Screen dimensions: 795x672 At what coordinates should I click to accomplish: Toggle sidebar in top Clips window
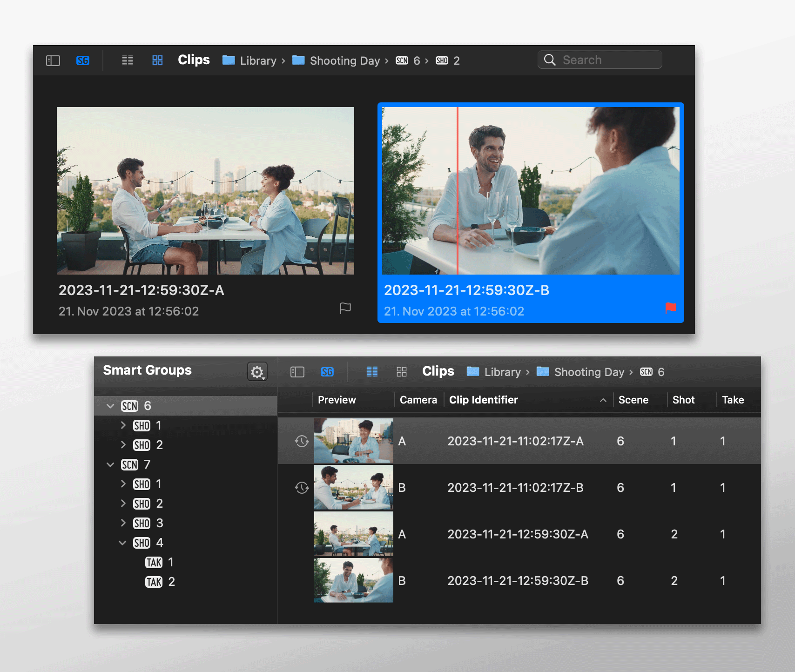[x=53, y=60]
